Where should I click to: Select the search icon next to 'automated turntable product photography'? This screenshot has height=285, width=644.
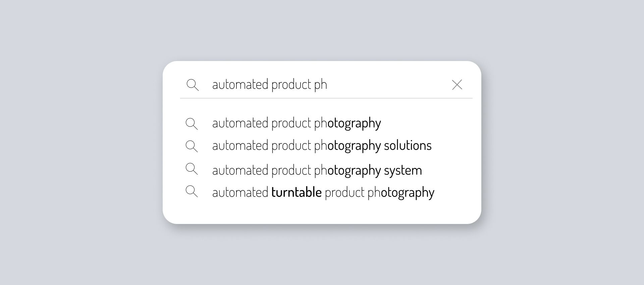click(192, 192)
